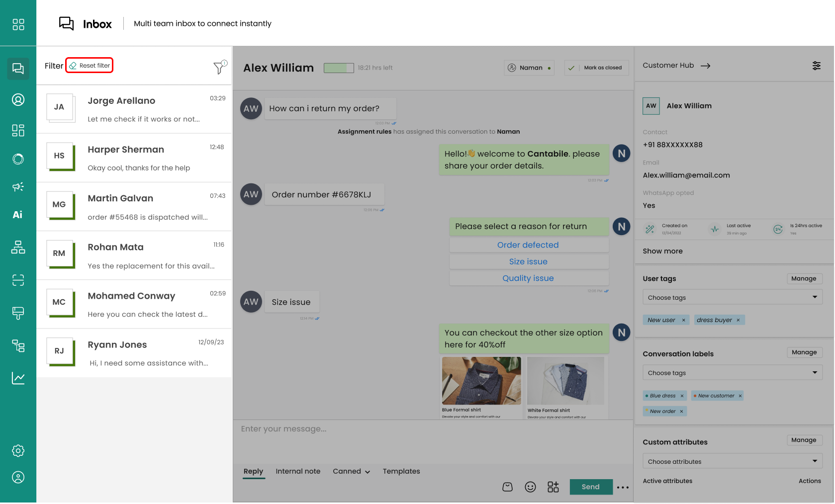835x504 pixels.
Task: Open the analytics chart icon in sidebar
Action: pos(18,378)
